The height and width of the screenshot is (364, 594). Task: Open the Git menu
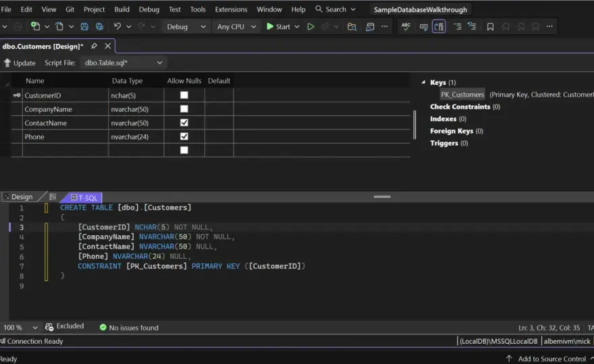pos(70,9)
